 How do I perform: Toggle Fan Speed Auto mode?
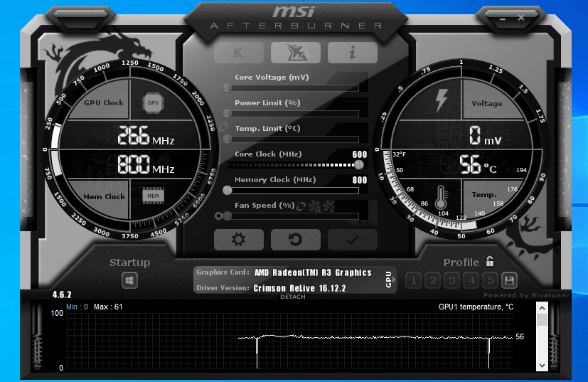click(x=365, y=223)
